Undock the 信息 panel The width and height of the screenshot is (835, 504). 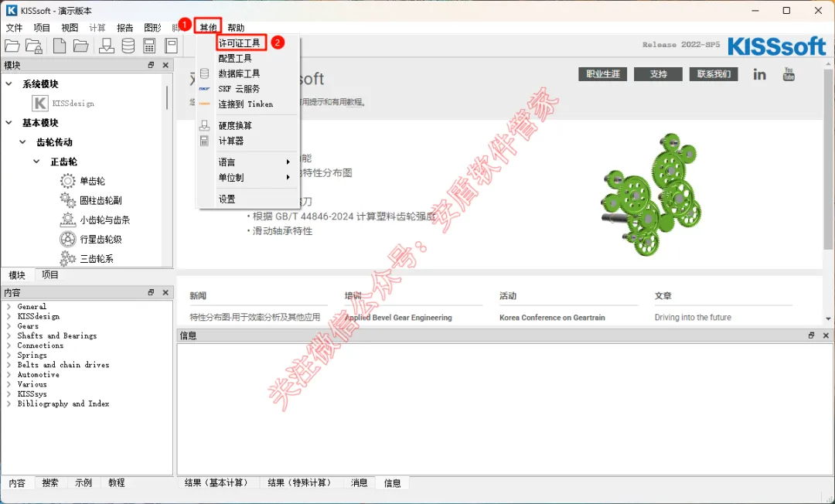point(811,335)
